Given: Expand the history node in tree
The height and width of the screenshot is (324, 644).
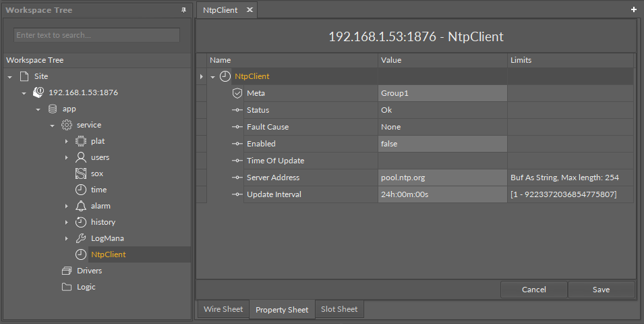Looking at the screenshot, I should click(x=66, y=222).
